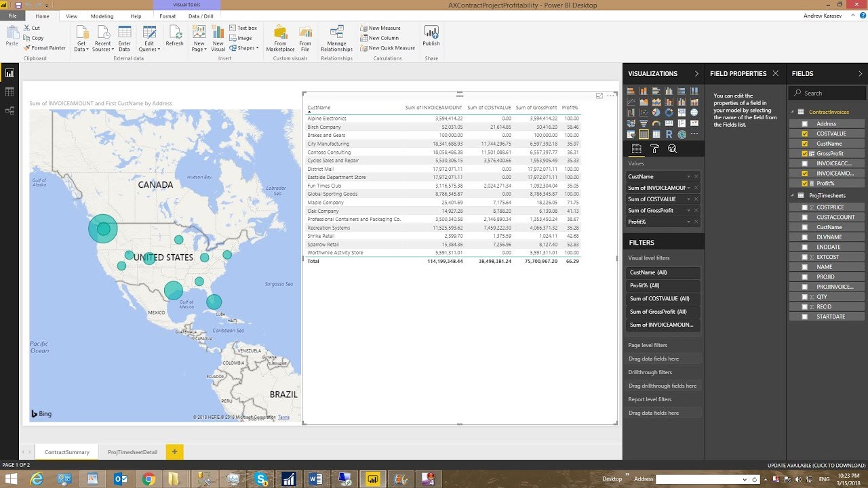Open Profit% value dropdown arrow
Image resolution: width=868 pixels, height=488 pixels.
[x=689, y=222]
